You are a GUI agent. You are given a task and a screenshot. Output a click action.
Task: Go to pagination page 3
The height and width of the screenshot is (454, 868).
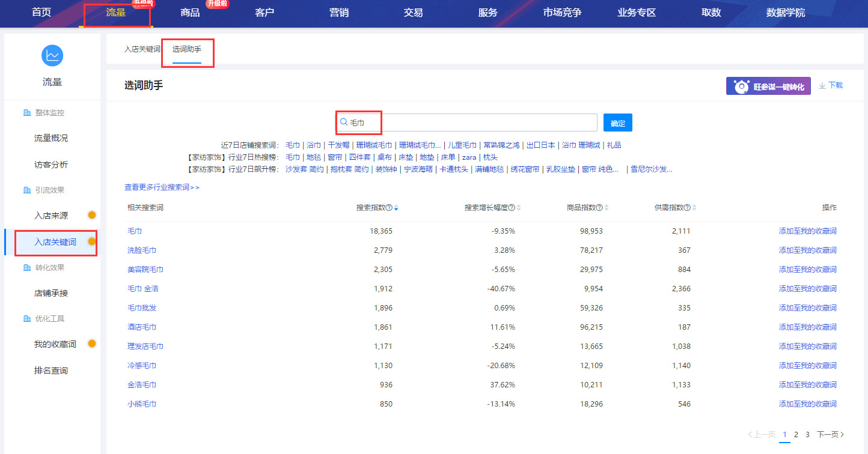point(807,434)
